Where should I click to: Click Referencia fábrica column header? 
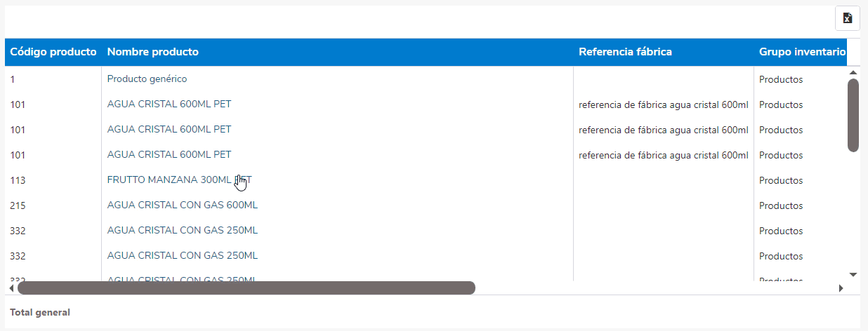(625, 52)
